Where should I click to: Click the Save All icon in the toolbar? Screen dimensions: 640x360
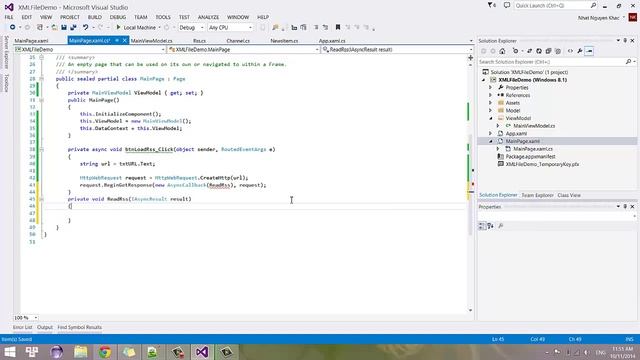pos(73,27)
